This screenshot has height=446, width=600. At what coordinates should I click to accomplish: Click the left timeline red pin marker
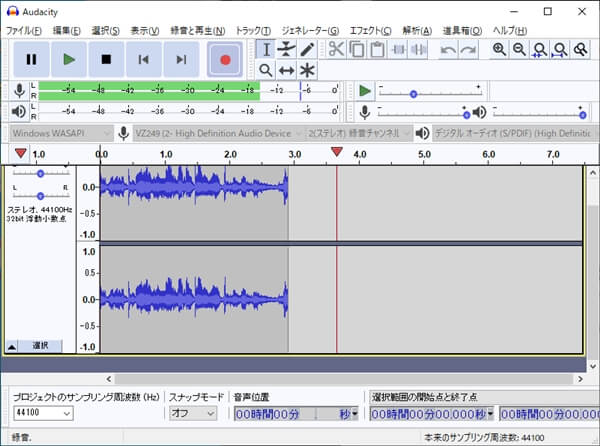(21, 153)
